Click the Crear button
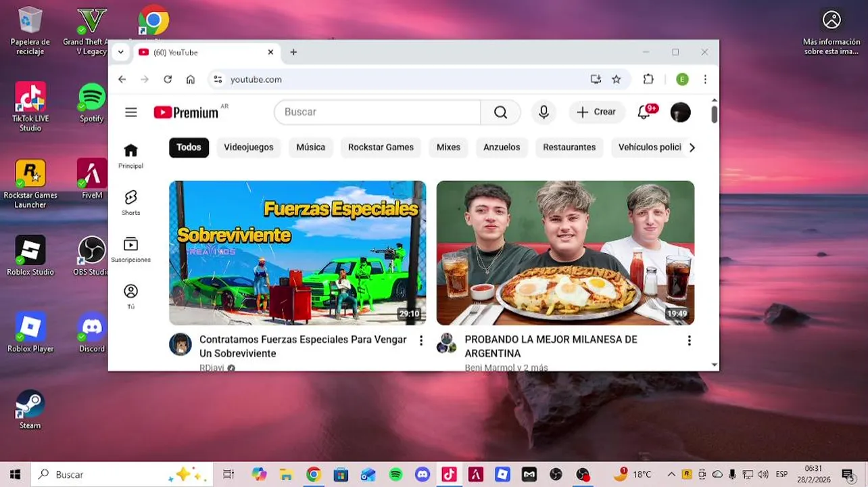Image resolution: width=868 pixels, height=487 pixels. (x=597, y=112)
